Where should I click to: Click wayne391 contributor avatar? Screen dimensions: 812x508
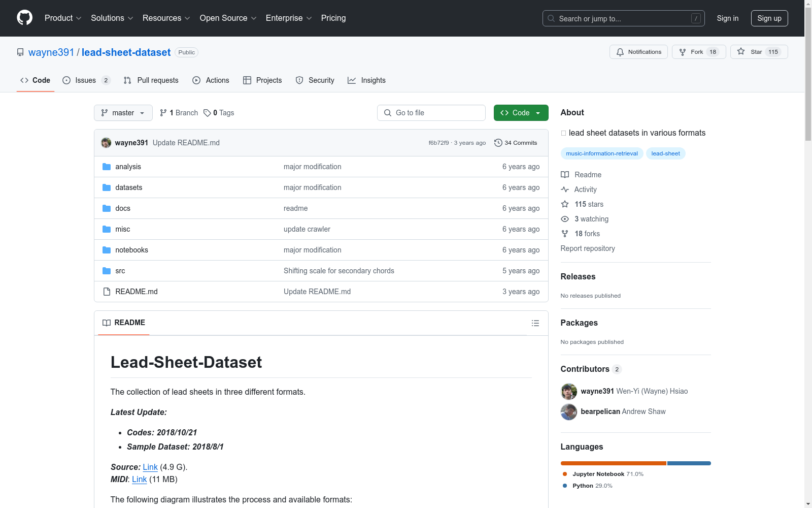pos(569,391)
